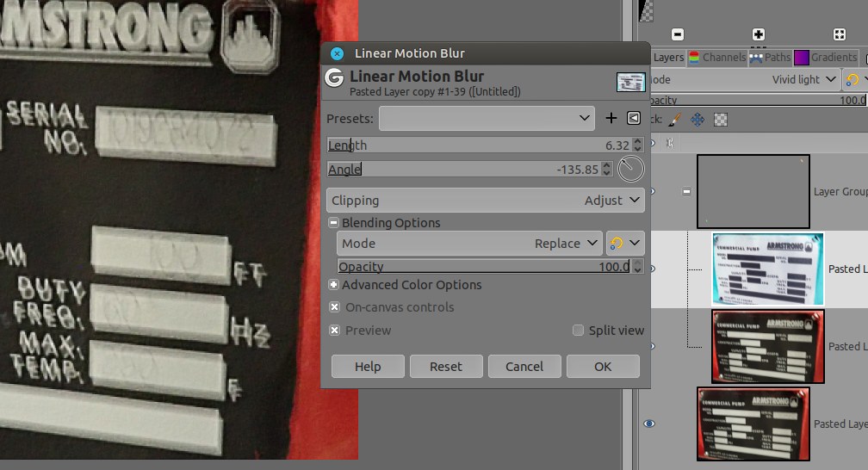Click the angle dial control
This screenshot has height=470, width=868.
tap(630, 169)
